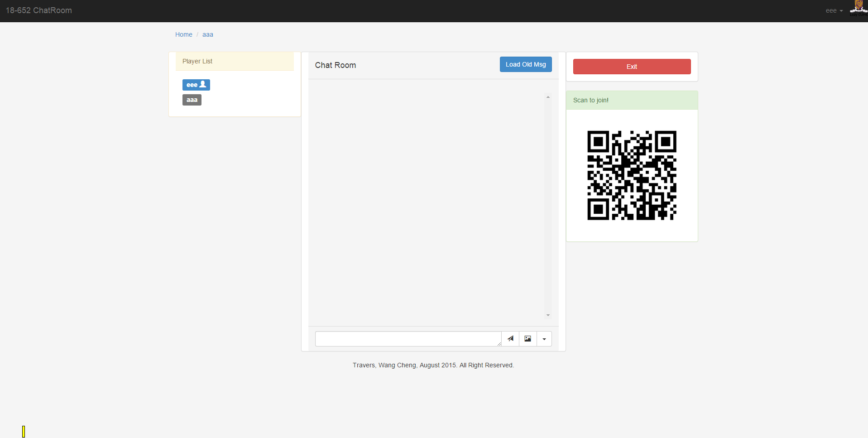Open the message options caret dropdown

tap(544, 339)
